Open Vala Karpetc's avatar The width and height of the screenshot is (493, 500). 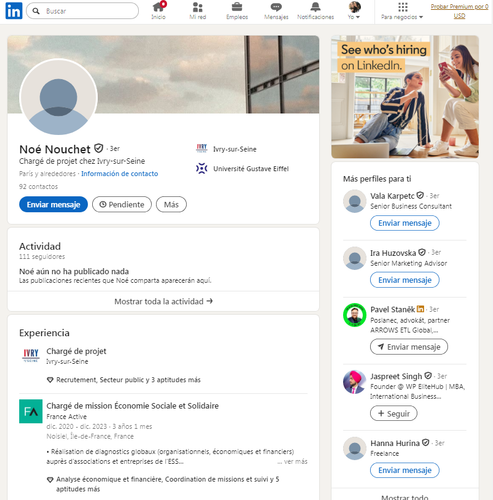tap(355, 201)
